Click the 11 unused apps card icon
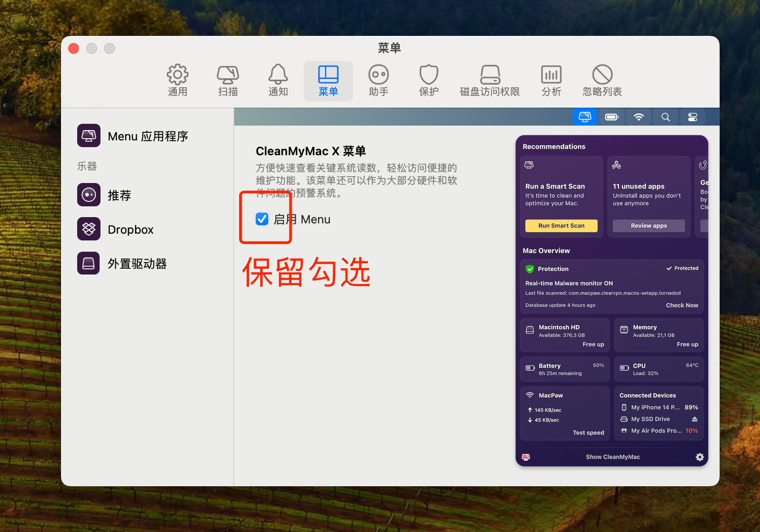 tap(616, 165)
